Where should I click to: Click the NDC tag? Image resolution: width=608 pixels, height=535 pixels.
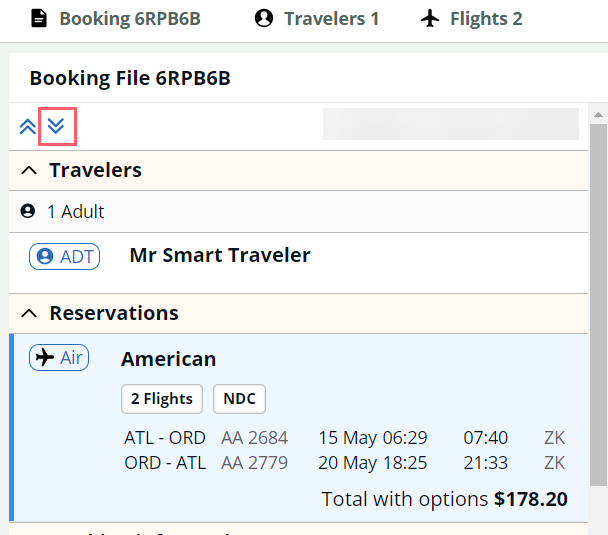(239, 399)
